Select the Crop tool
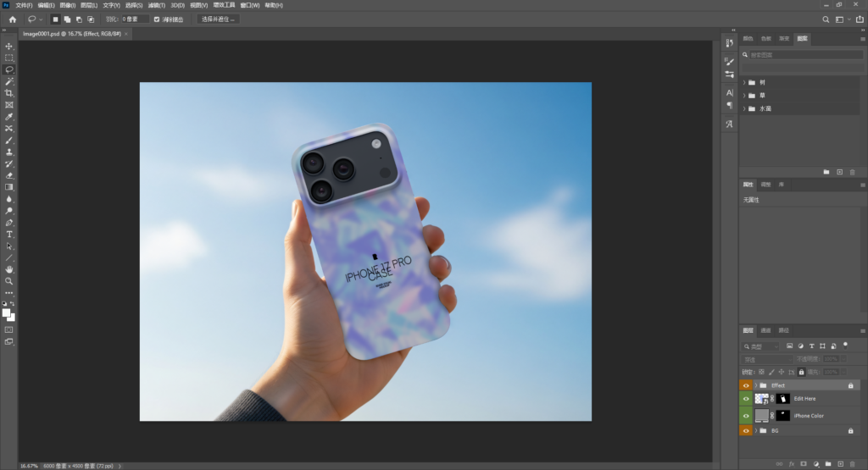 coord(8,93)
